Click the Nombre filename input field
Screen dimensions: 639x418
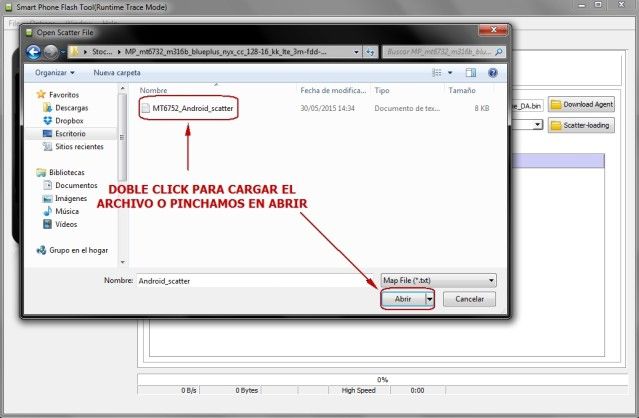tap(253, 281)
